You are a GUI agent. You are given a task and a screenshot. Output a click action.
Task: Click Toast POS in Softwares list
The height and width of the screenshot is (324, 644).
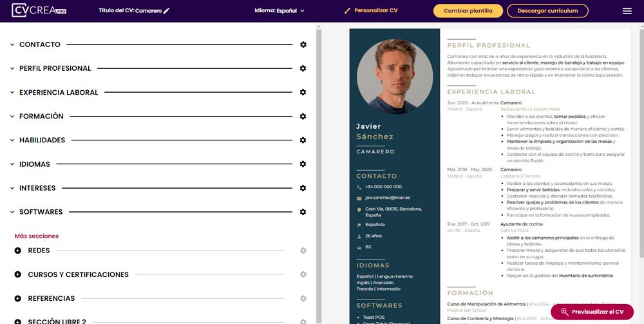[374, 318]
